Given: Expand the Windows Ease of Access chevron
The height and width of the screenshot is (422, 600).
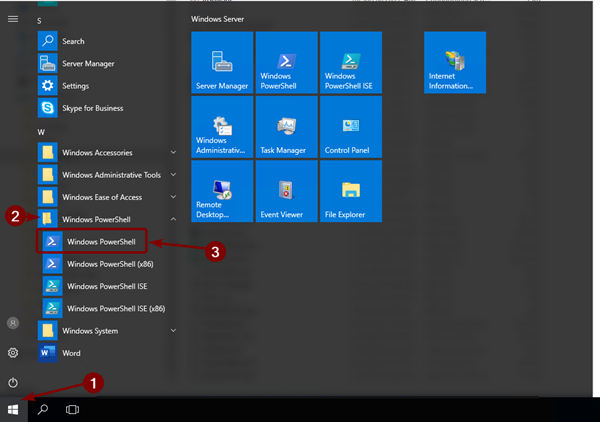Looking at the screenshot, I should (173, 197).
